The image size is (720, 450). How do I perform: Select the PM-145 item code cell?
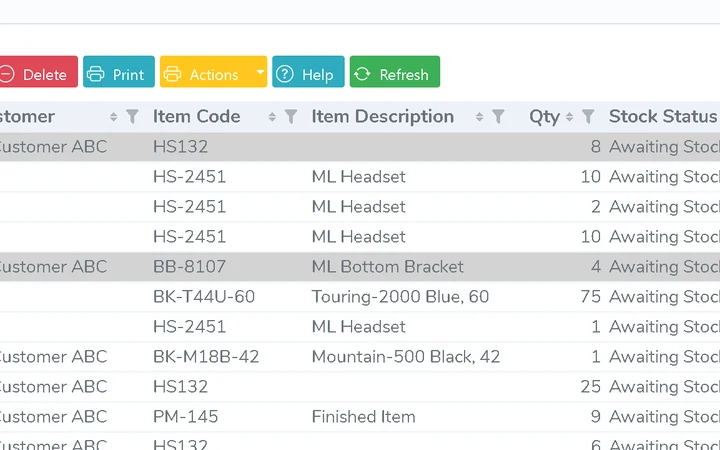[x=186, y=417]
